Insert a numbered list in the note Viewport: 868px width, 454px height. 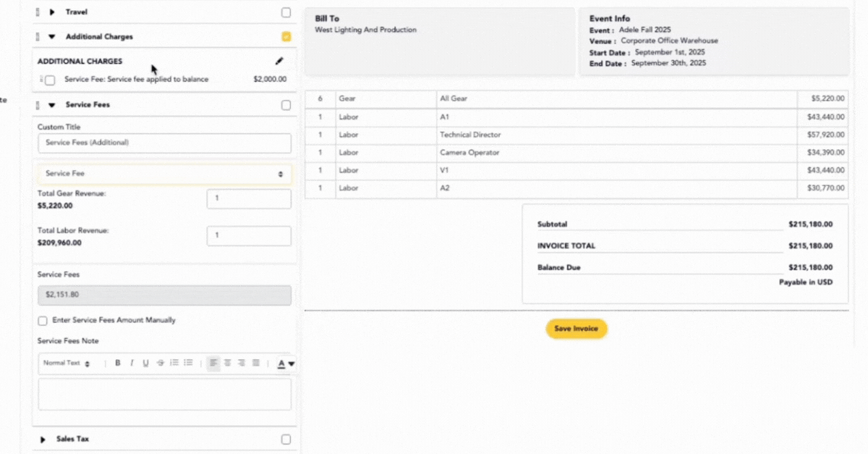pyautogui.click(x=174, y=363)
